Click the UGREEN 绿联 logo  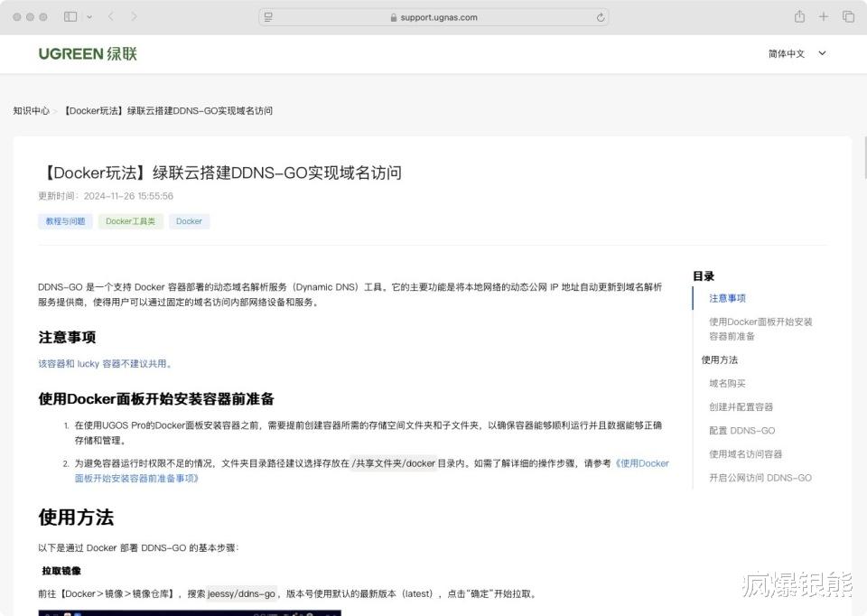[x=88, y=53]
